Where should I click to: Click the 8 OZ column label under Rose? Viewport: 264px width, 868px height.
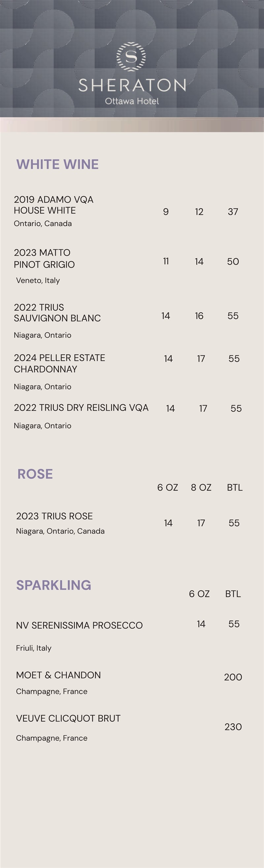click(x=201, y=488)
